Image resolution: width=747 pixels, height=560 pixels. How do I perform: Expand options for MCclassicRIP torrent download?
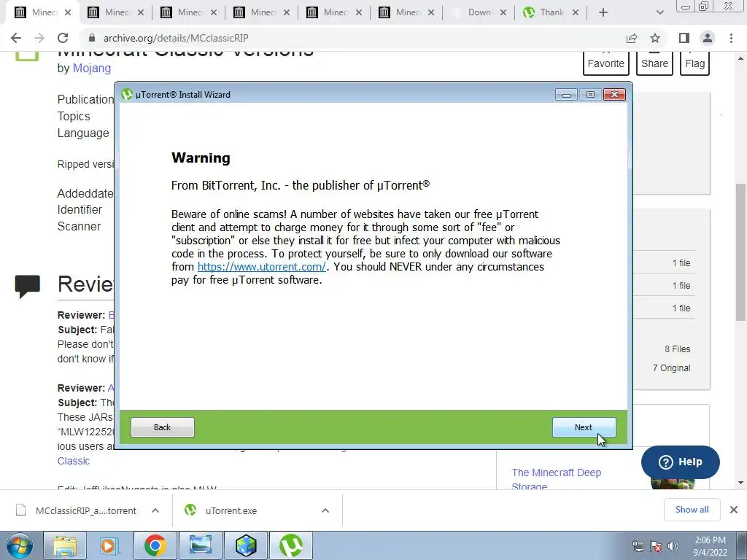155,510
